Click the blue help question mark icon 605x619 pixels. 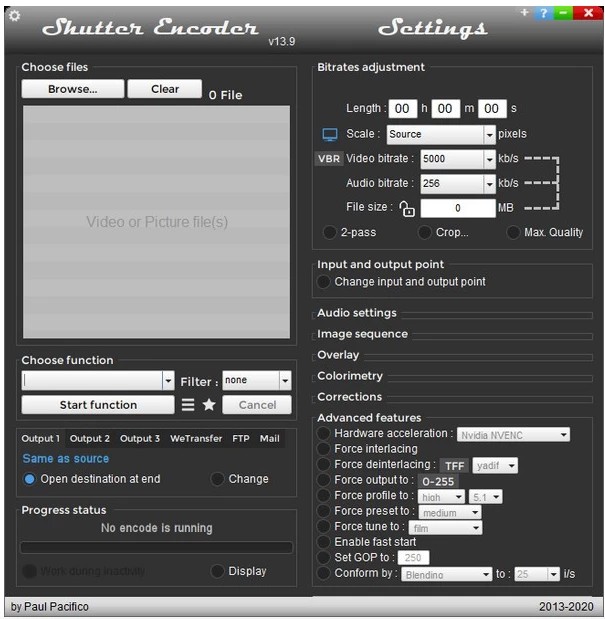tap(543, 14)
